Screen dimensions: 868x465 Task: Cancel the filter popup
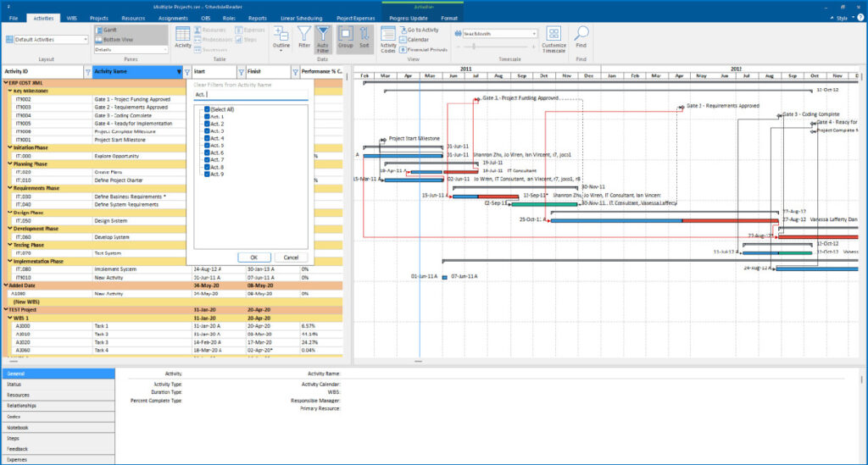pyautogui.click(x=291, y=257)
